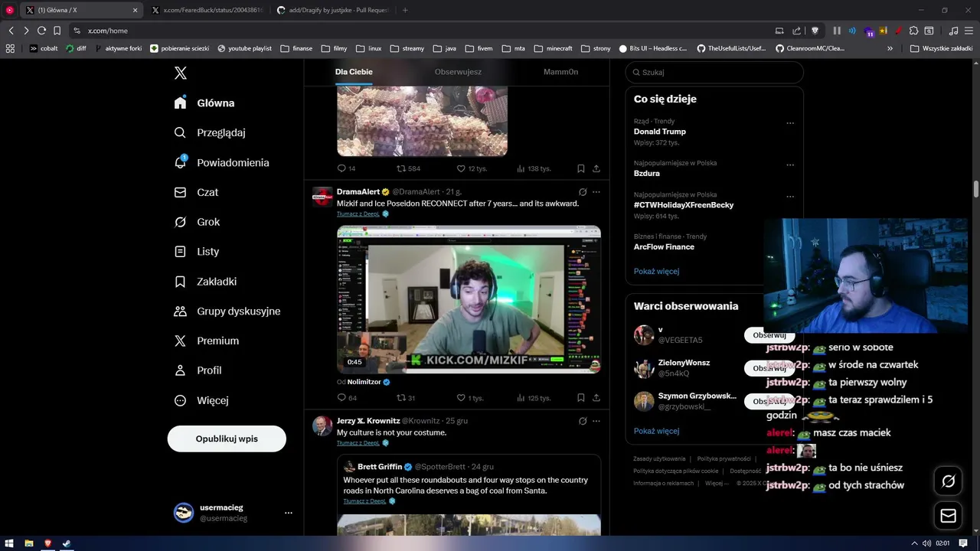
Task: Reply to the DramaAlert post
Action: point(347,398)
